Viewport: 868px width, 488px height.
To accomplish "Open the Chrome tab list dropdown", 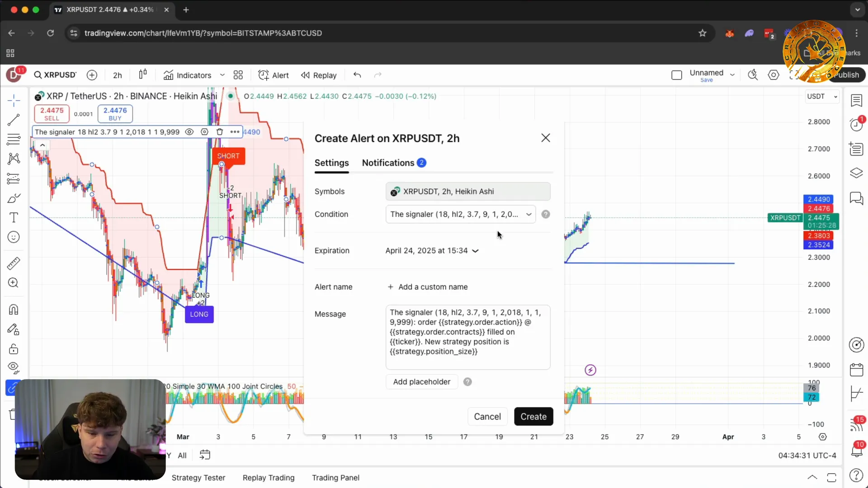I will coord(857,9).
